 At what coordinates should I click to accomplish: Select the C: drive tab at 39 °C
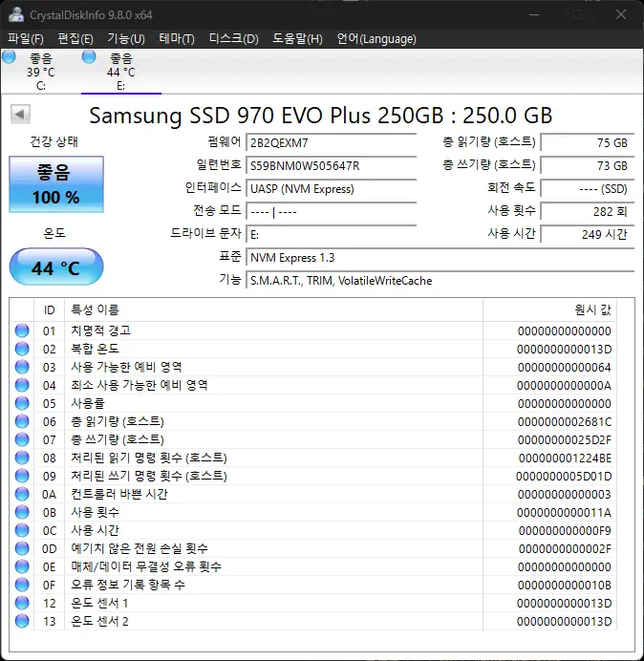coord(40,72)
